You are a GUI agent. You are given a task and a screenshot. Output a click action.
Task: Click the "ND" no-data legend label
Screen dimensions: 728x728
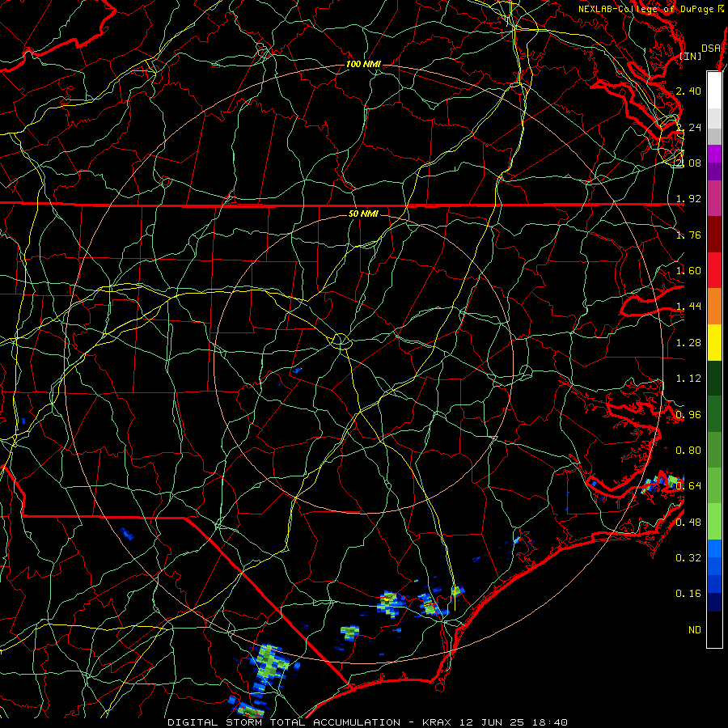695,630
